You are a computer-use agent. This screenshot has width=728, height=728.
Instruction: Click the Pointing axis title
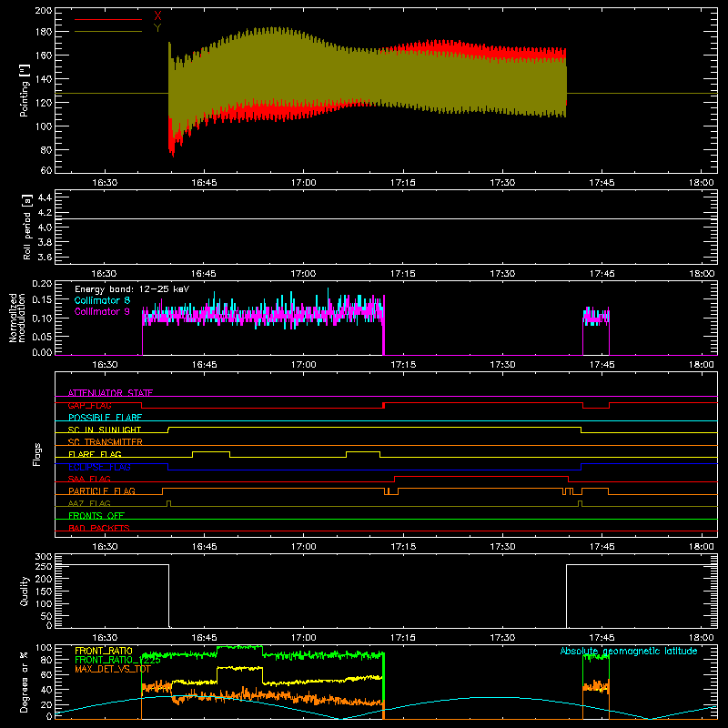[x=25, y=90]
